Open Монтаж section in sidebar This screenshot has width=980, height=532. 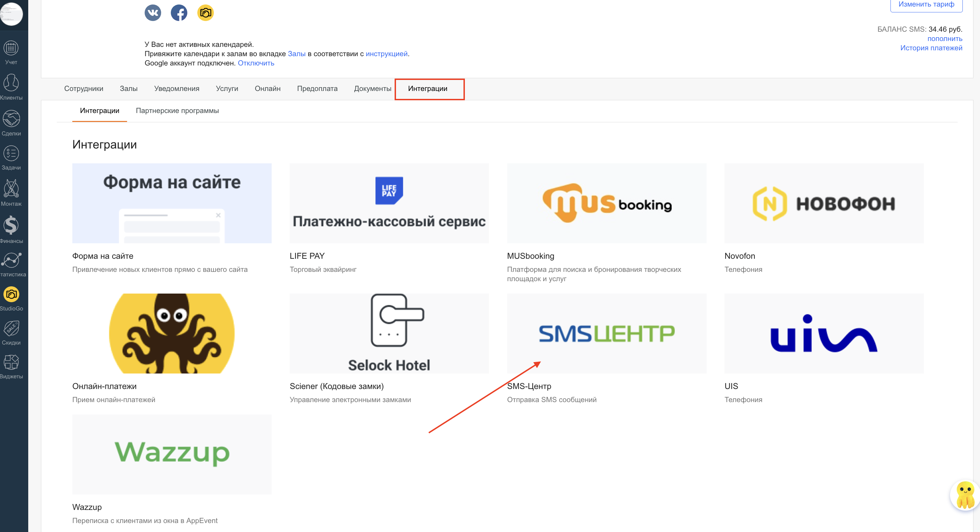pyautogui.click(x=11, y=193)
